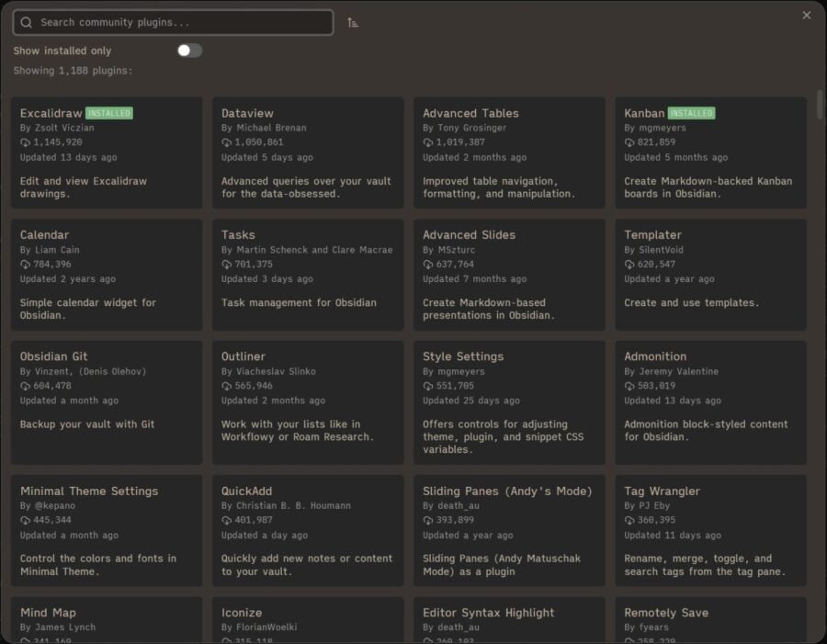Open the Excalidraw plugin title

click(x=51, y=113)
